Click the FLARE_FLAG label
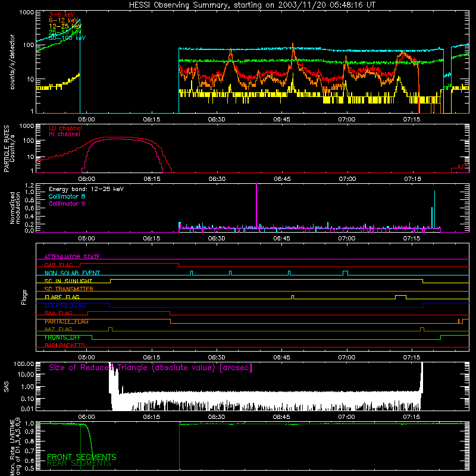The height and width of the screenshot is (476, 476). [62, 297]
